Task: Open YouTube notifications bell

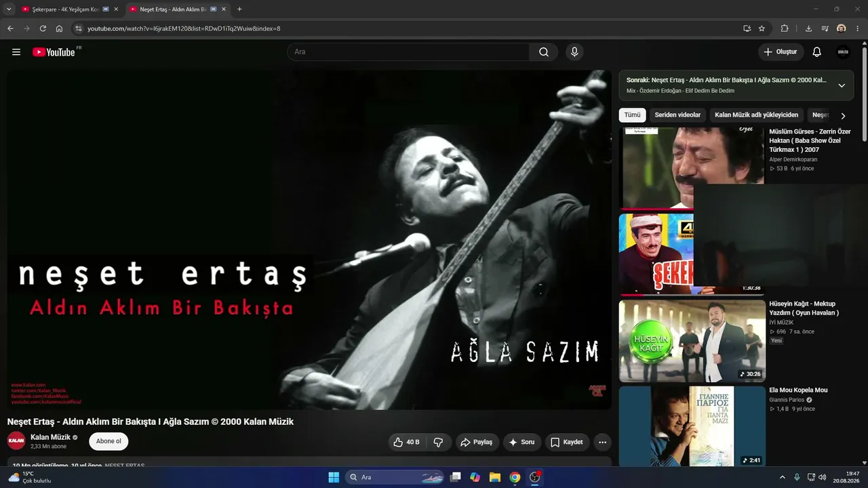Action: point(817,52)
